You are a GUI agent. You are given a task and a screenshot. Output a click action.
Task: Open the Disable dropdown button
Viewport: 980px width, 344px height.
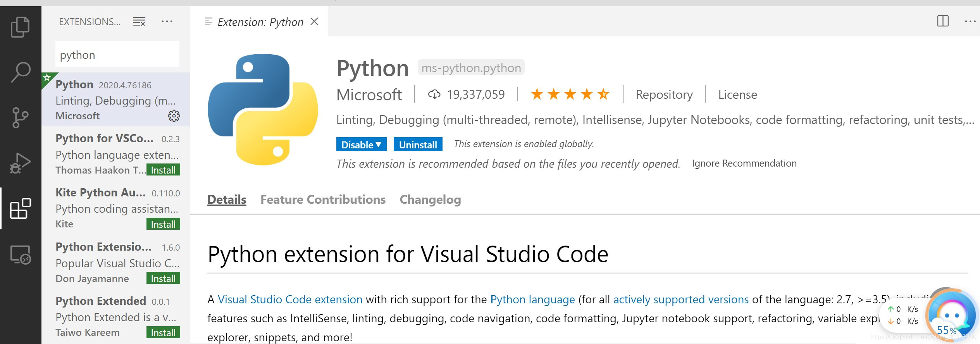(361, 144)
